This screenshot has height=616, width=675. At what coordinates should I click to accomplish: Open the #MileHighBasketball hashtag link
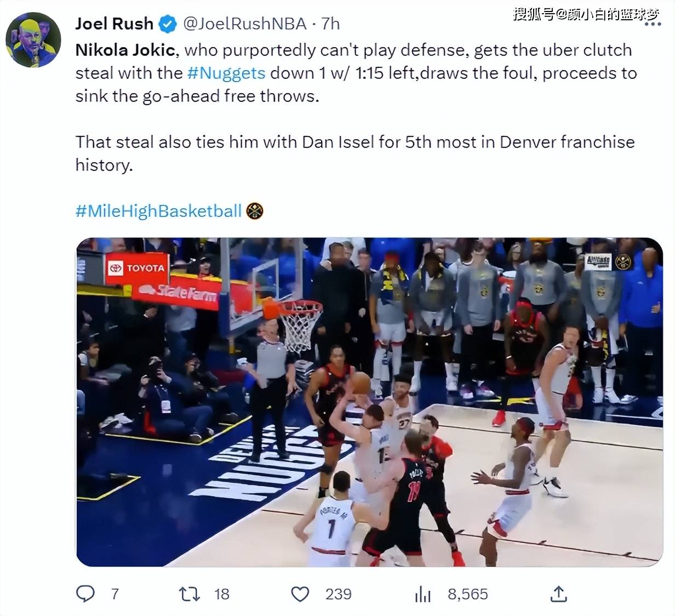pos(158,211)
